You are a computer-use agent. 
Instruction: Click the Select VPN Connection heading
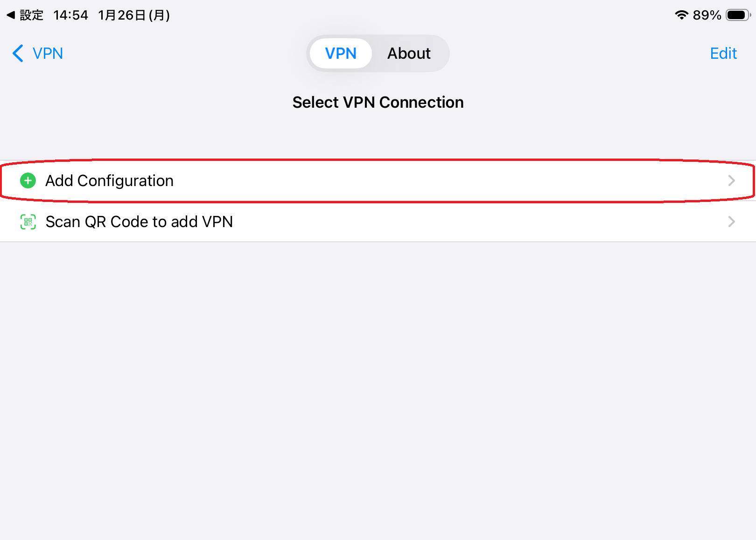pyautogui.click(x=378, y=102)
